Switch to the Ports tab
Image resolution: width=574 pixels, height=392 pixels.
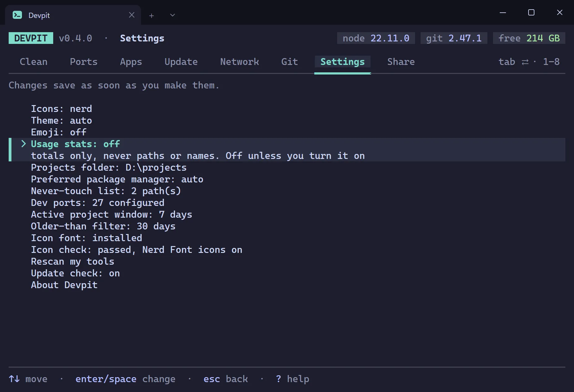click(84, 62)
